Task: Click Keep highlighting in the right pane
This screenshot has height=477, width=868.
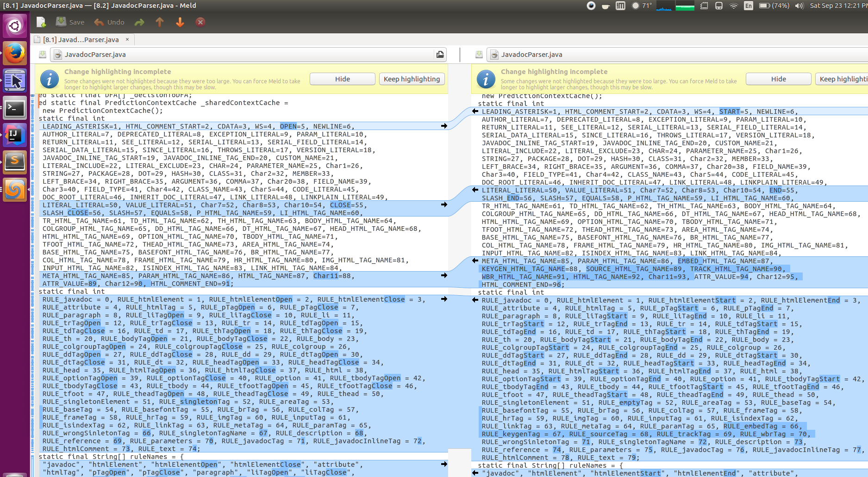Action: [842, 79]
